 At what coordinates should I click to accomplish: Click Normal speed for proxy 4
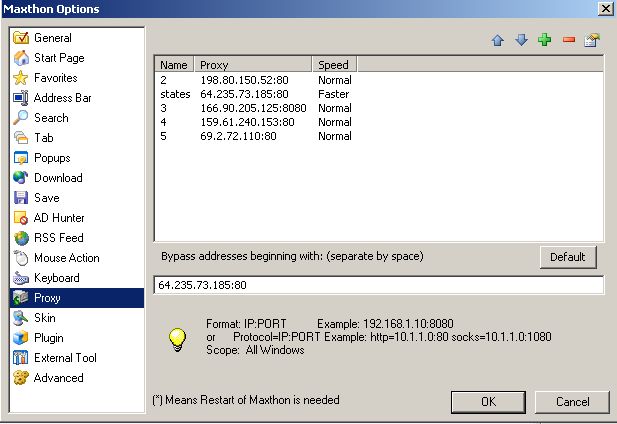click(334, 122)
